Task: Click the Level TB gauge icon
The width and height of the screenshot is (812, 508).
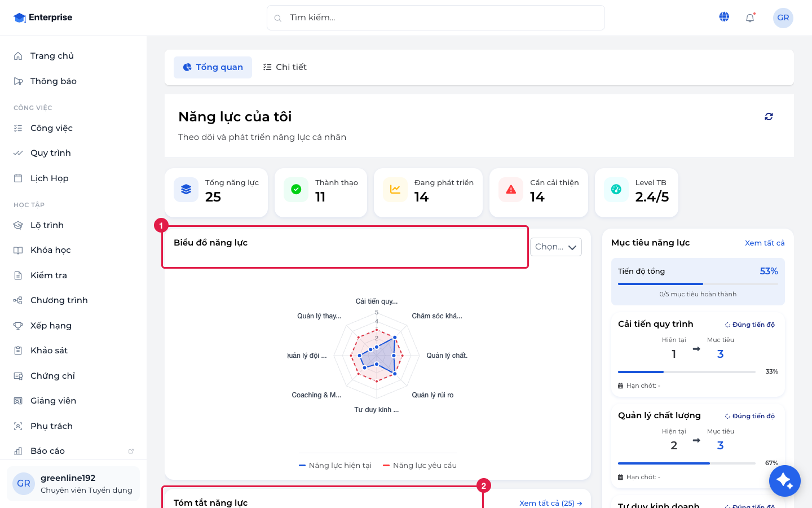Action: pyautogui.click(x=616, y=190)
